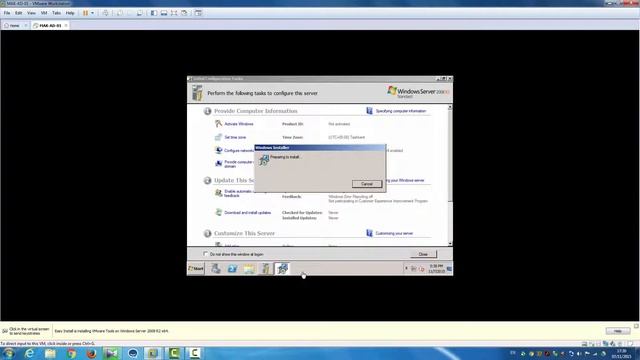Click host taskbar clock

click(x=621, y=353)
